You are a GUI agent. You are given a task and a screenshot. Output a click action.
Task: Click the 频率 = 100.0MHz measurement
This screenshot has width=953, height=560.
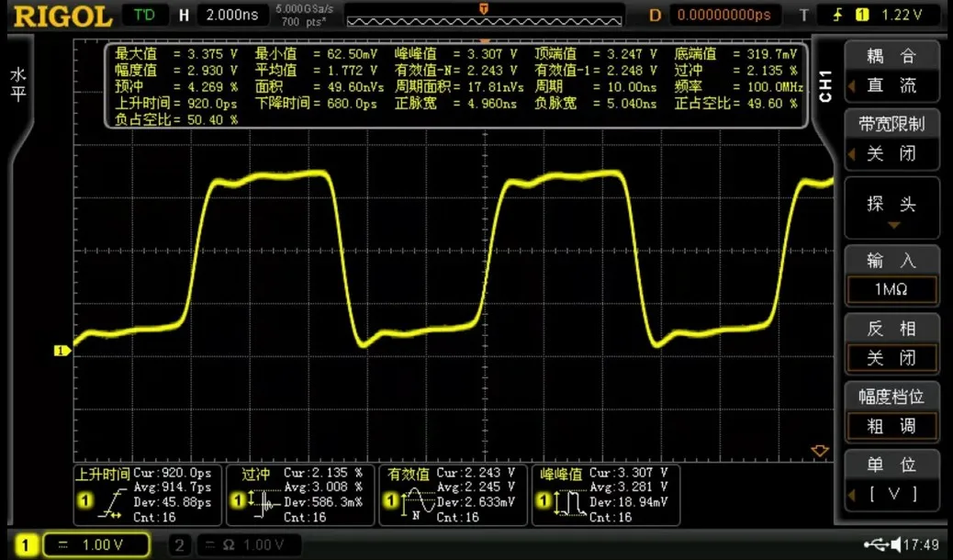(739, 87)
